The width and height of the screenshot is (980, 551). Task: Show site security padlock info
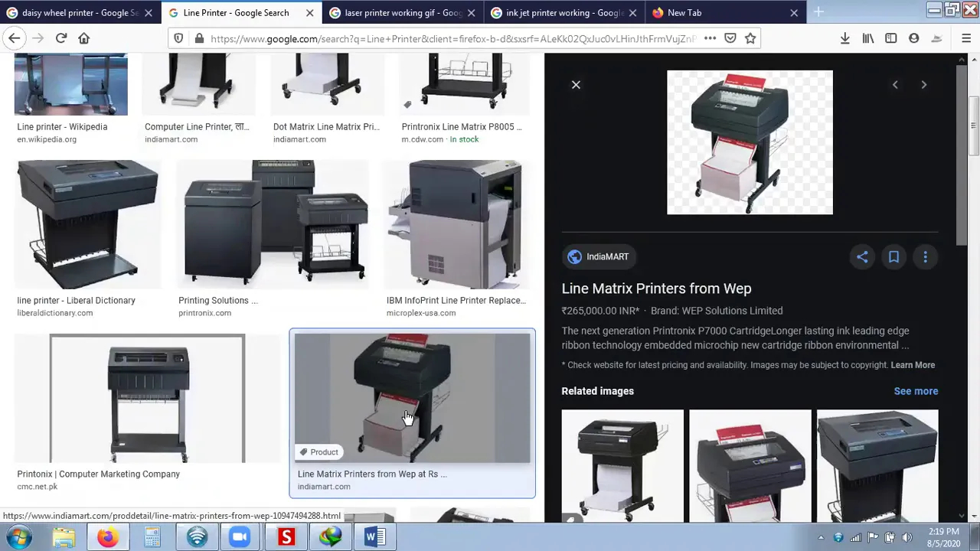(199, 38)
